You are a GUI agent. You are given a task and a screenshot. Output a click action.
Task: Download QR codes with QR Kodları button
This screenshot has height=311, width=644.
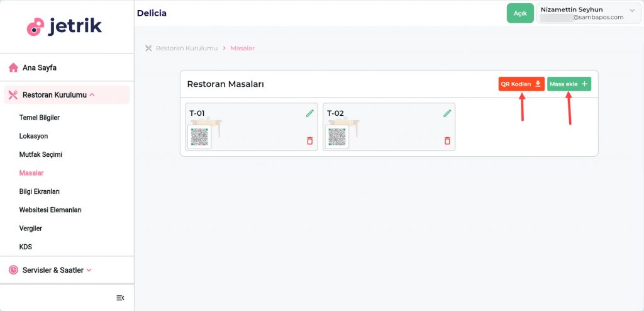tap(521, 84)
